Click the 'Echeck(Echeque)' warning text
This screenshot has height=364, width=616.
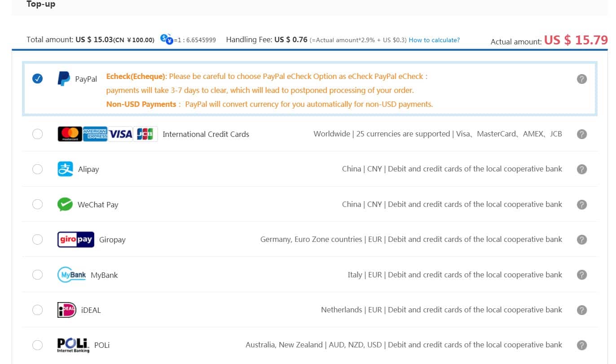click(136, 76)
